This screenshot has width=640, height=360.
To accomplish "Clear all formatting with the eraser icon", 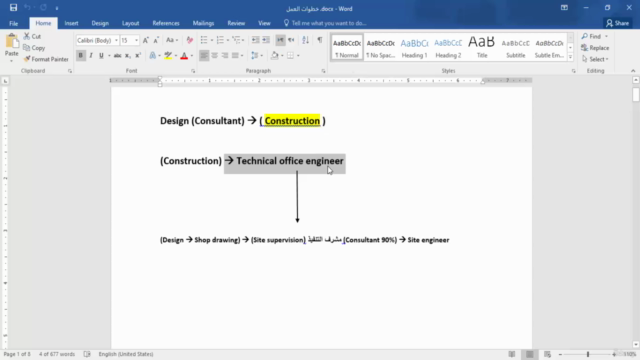I will coord(189,40).
